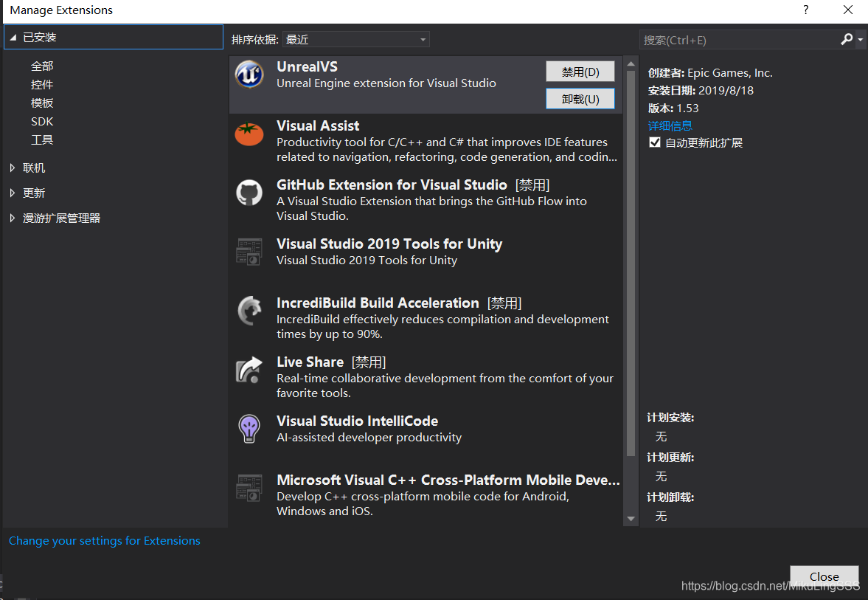Click the UnrealVS extension icon

249,75
